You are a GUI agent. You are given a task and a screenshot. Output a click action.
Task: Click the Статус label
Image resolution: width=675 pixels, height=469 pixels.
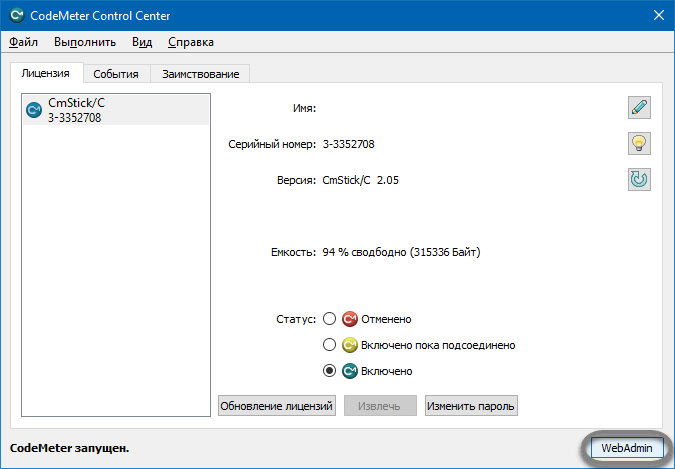click(x=296, y=319)
